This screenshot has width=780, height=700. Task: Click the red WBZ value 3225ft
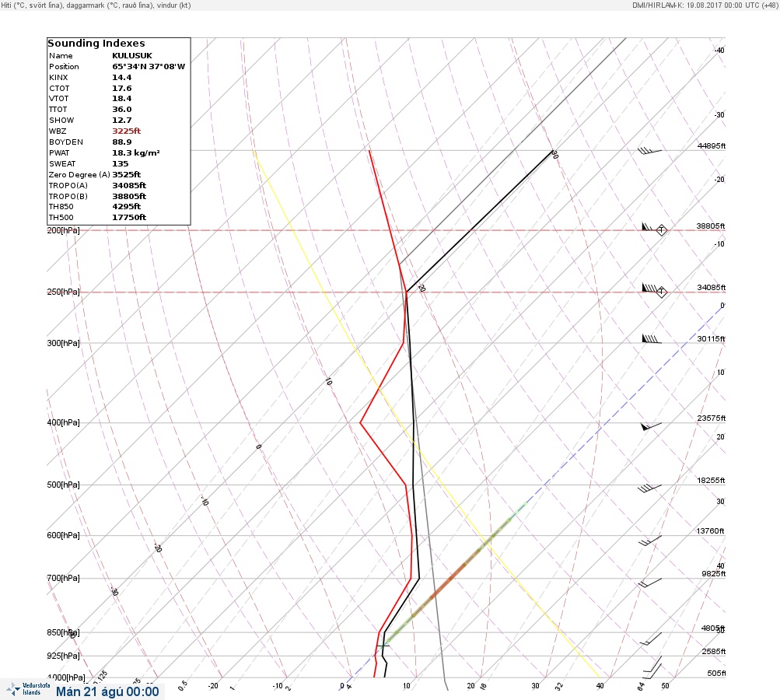click(126, 131)
